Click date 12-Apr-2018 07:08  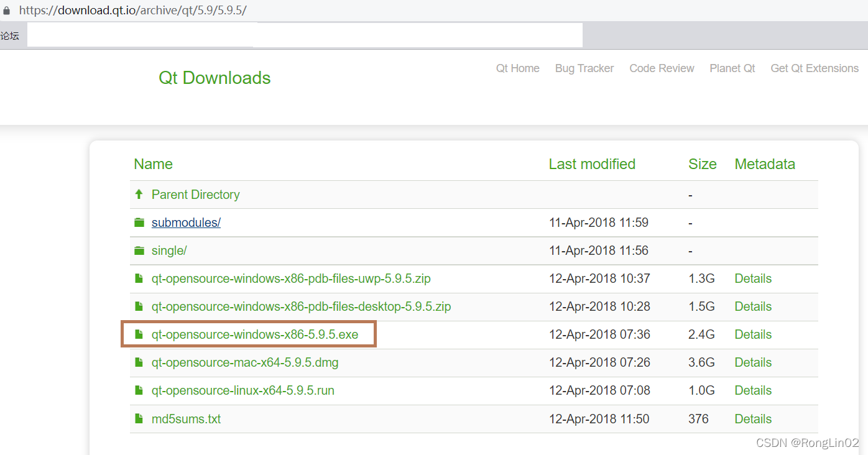pyautogui.click(x=599, y=390)
